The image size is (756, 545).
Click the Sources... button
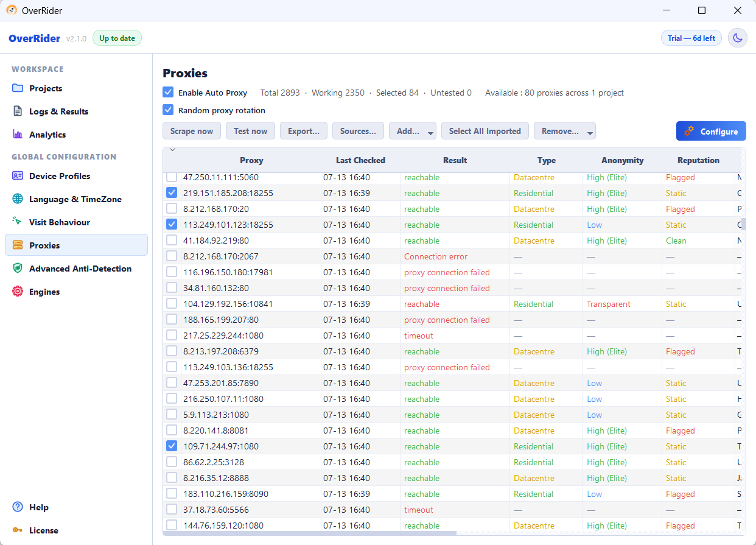point(358,131)
